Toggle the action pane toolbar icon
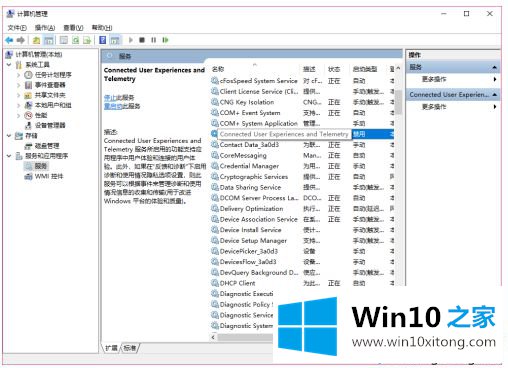 tap(115, 40)
